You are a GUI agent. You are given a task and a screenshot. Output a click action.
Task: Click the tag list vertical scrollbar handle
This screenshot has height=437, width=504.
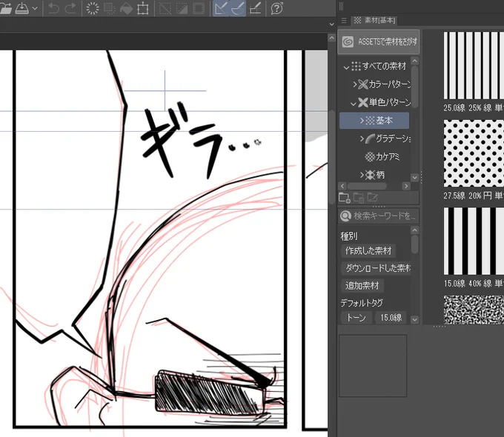pyautogui.click(x=414, y=244)
